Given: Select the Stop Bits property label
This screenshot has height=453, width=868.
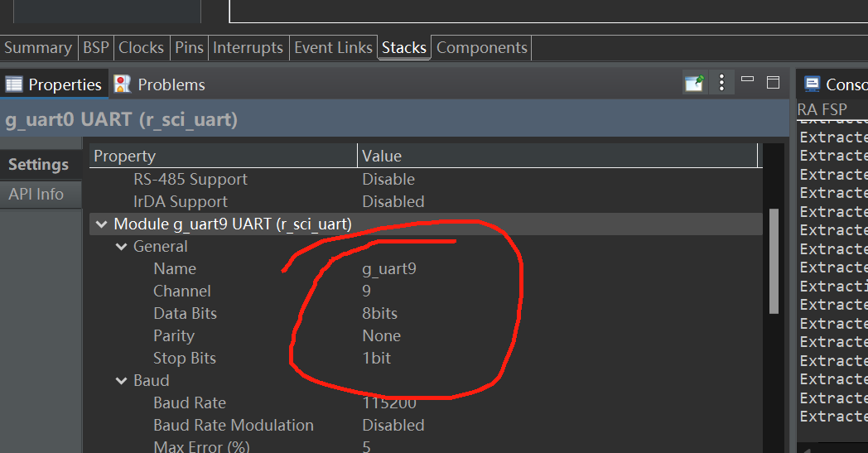Looking at the screenshot, I should coord(185,359).
